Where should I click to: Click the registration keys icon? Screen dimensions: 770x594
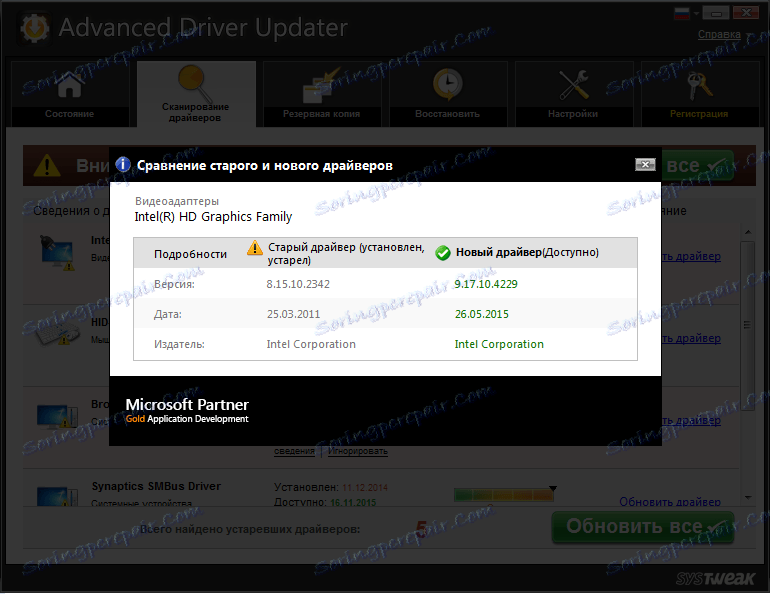[x=699, y=85]
